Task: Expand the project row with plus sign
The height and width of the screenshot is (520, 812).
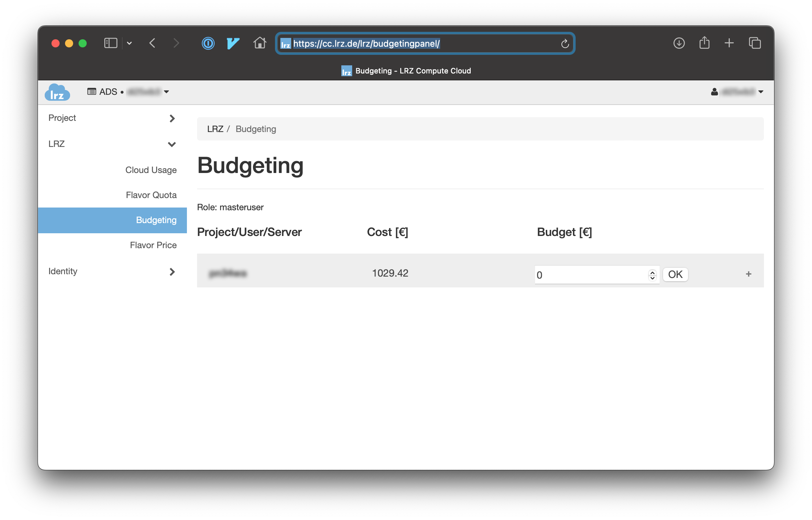Action: point(748,274)
